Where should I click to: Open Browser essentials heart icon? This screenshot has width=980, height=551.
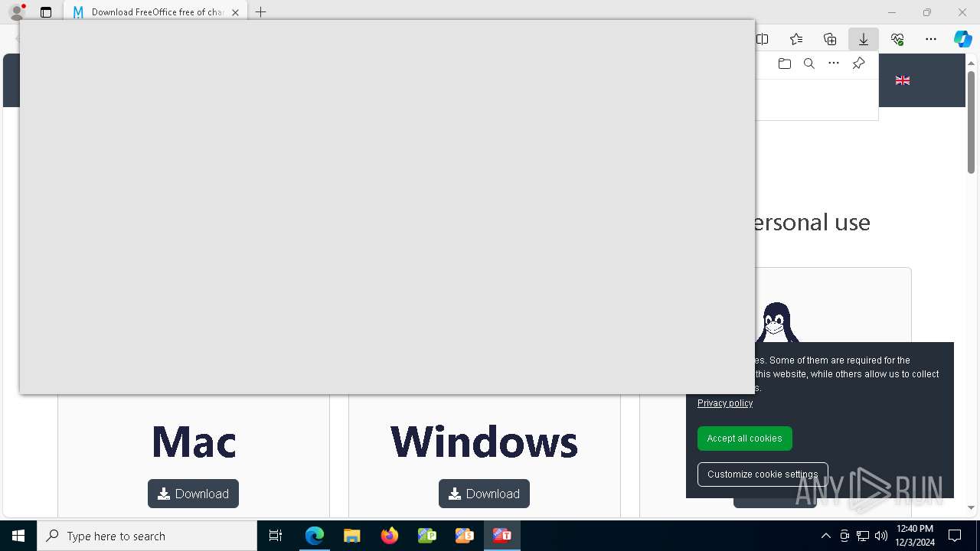pyautogui.click(x=897, y=39)
